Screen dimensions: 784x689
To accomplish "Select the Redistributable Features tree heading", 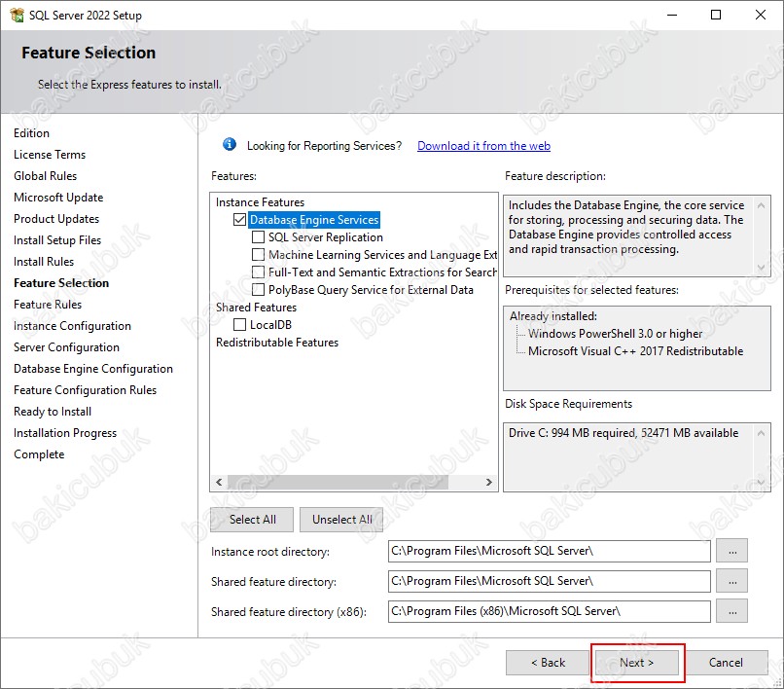I will 277,343.
